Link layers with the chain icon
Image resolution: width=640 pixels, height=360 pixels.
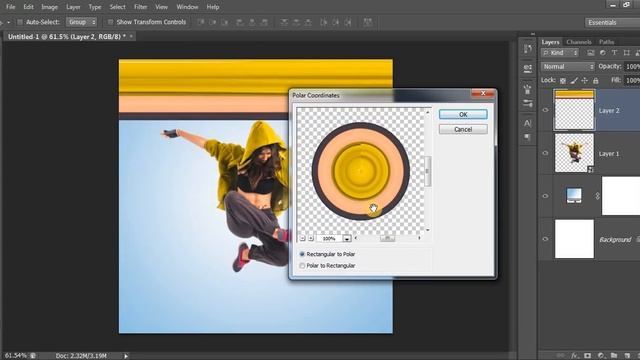click(x=561, y=356)
